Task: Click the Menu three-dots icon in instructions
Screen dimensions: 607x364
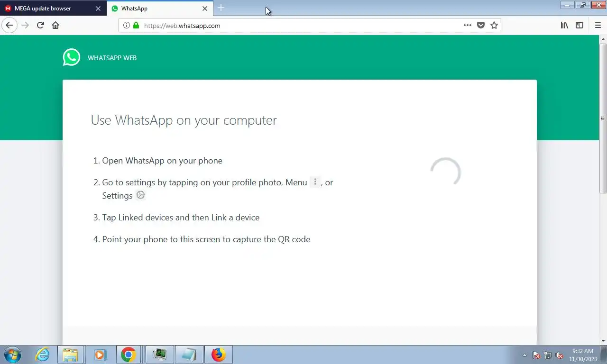Action: pos(315,182)
